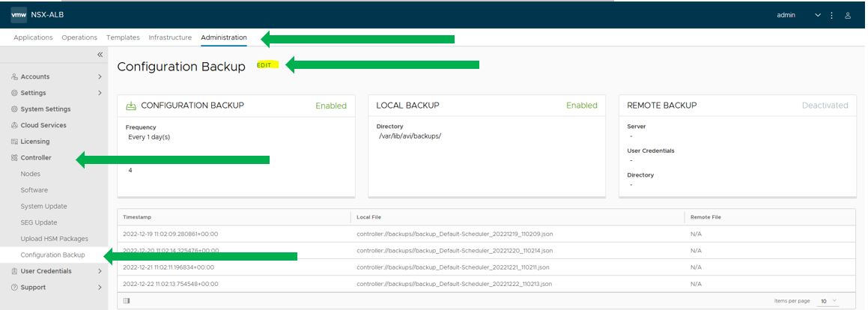The image size is (868, 310).
Task: Switch to the Applications tab
Action: pos(33,37)
